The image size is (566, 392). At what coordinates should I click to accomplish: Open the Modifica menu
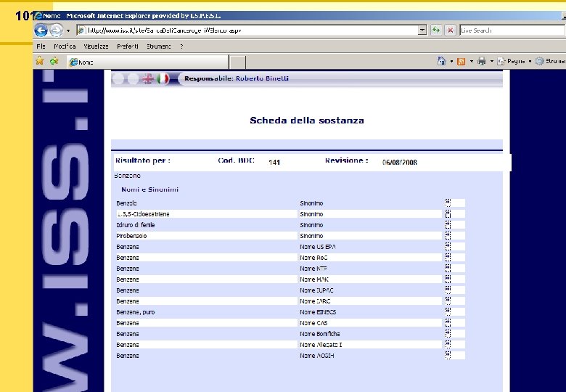coord(65,46)
